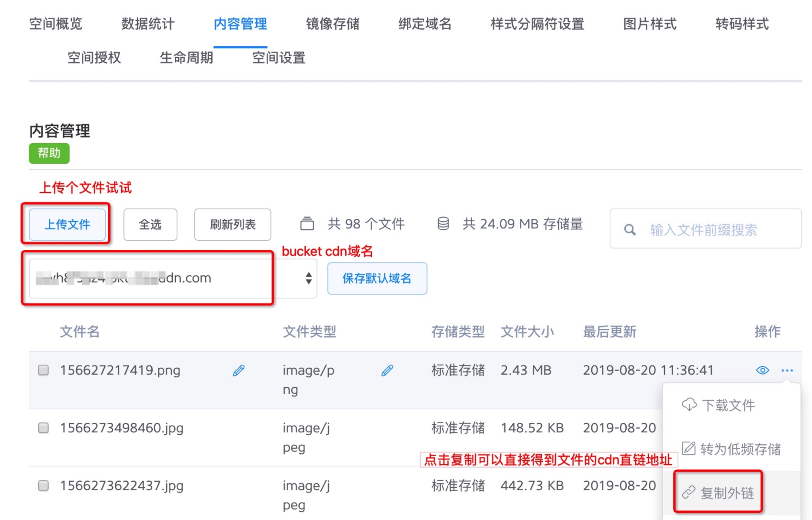This screenshot has height=520, width=812.
Task: Click the download cloud icon
Action: [x=689, y=405]
